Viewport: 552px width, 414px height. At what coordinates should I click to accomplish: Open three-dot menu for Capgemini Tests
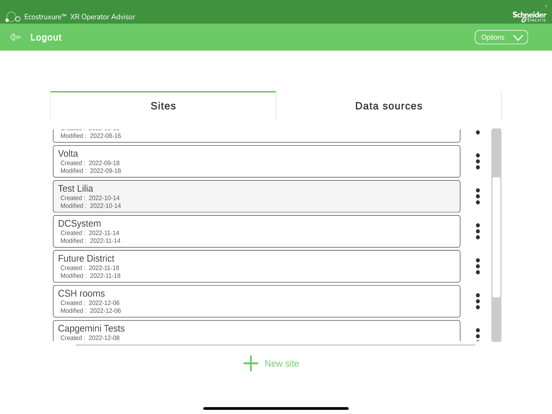point(478,334)
